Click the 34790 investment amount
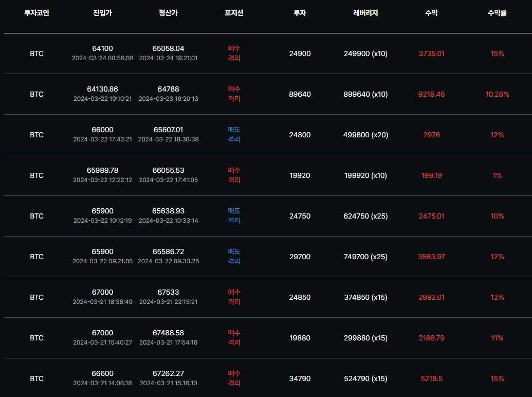The width and height of the screenshot is (532, 397). point(300,378)
